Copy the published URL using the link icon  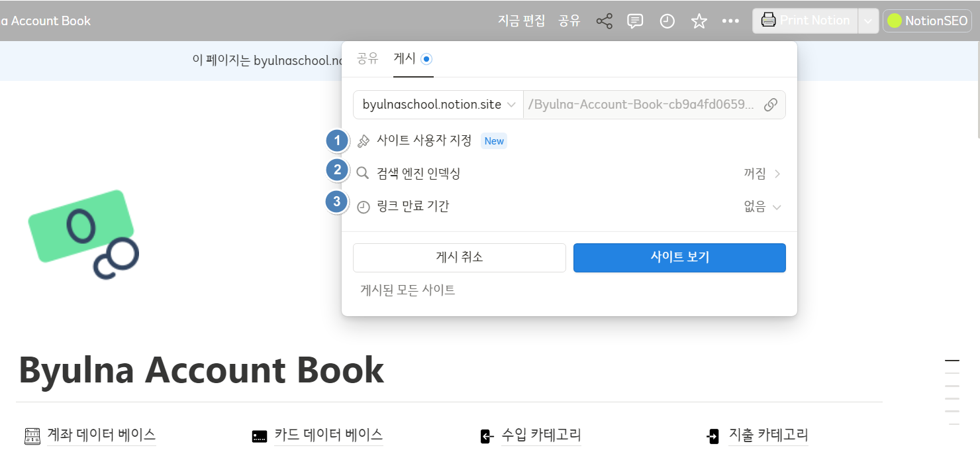(770, 104)
